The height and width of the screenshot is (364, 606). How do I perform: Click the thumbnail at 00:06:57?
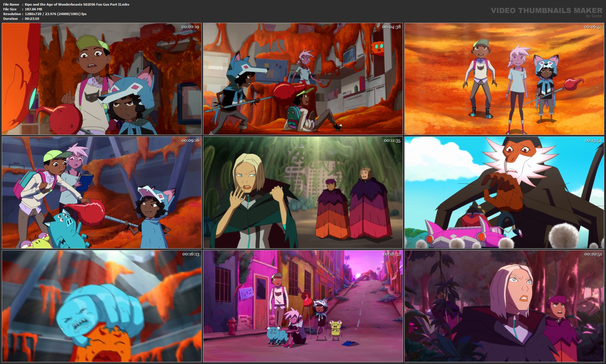(504, 79)
